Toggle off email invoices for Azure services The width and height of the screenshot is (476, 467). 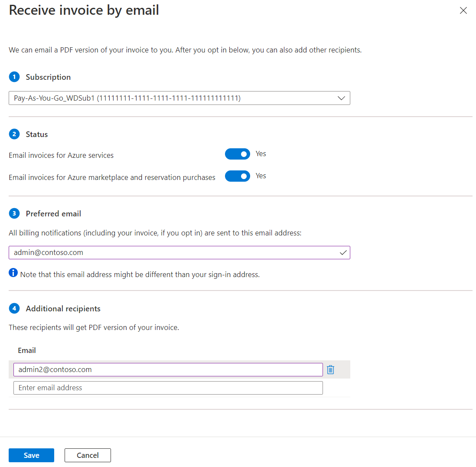237,154
